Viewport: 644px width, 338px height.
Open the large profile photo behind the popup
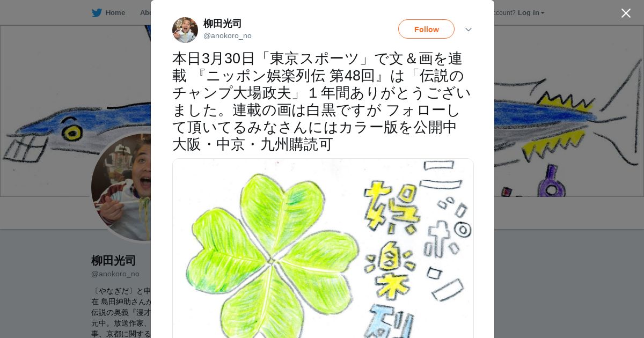pyautogui.click(x=121, y=187)
